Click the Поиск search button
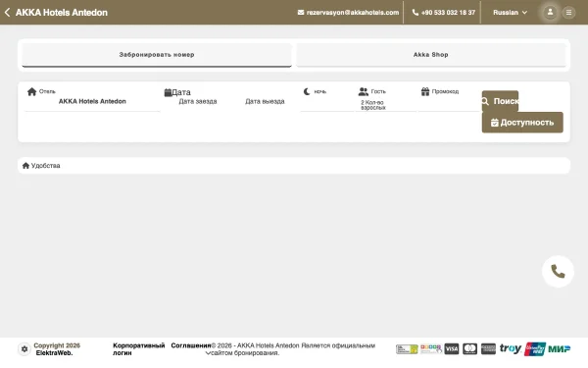The width and height of the screenshot is (588, 368). tap(500, 101)
